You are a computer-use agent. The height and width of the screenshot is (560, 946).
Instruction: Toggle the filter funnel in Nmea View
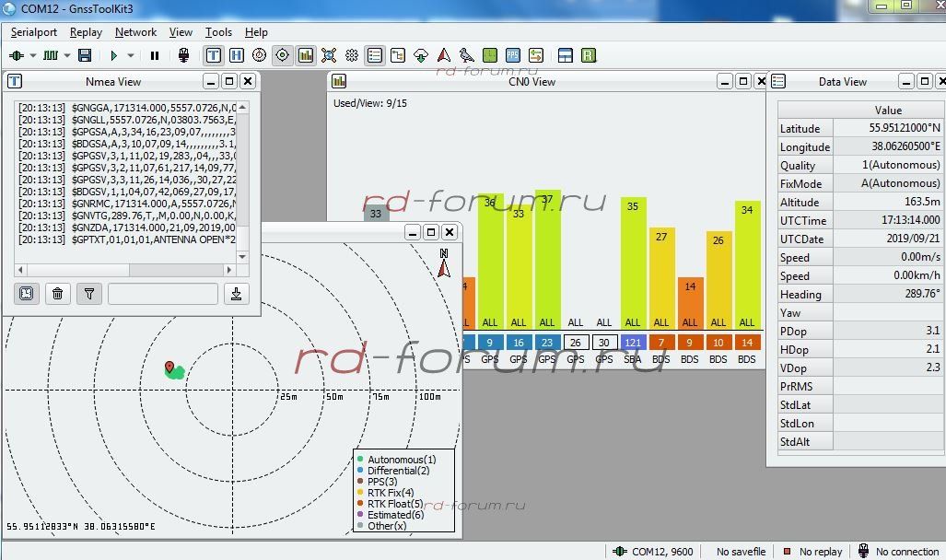tap(89, 293)
